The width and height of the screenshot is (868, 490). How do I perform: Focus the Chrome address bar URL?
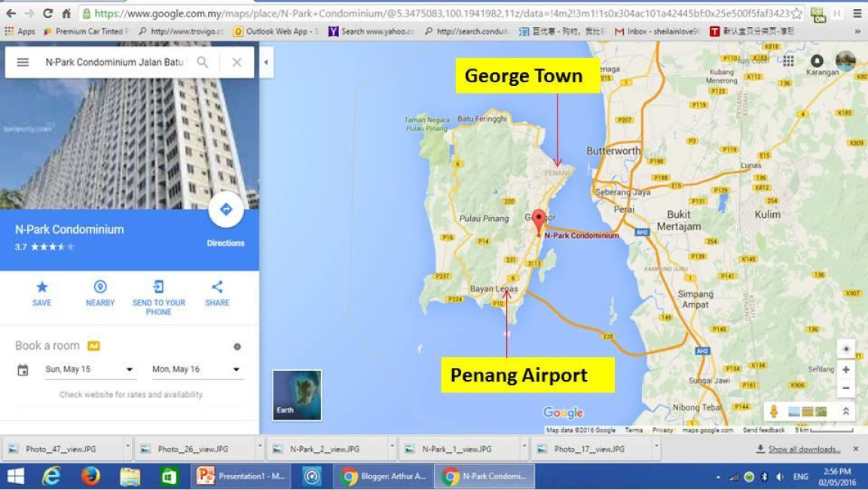pos(442,14)
